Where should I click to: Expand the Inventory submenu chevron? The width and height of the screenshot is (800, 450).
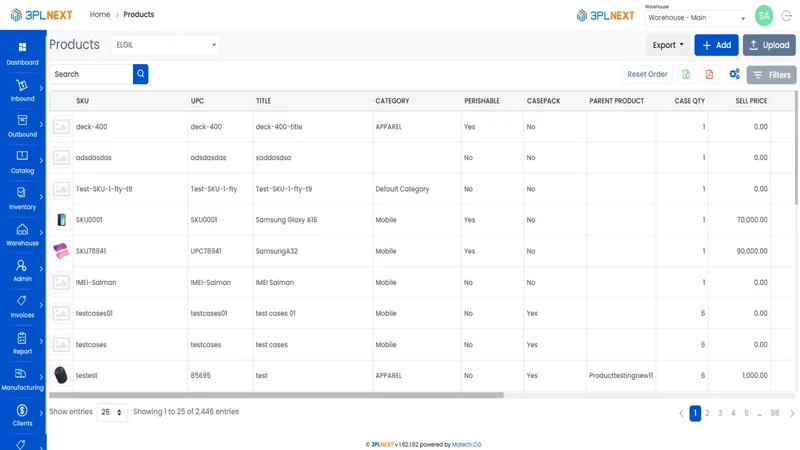coord(41,197)
